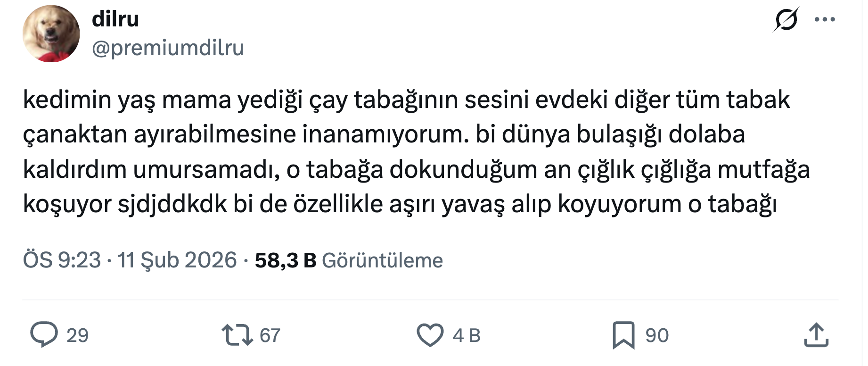868x366 pixels.
Task: Repost the tweet using the retweet icon
Action: click(x=237, y=335)
